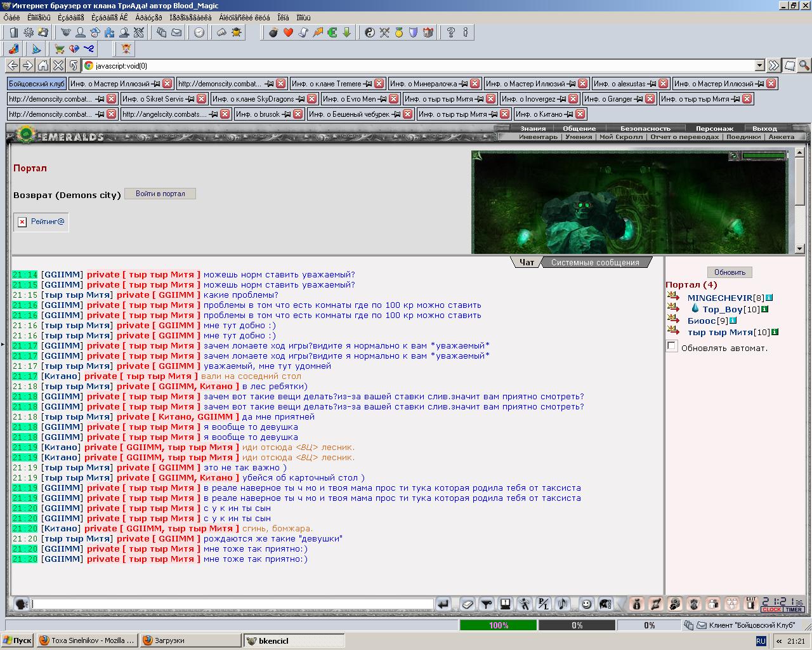Open 'Toxa Sinelnikov - Mozilla' taskbar item
812x650 pixels.
tap(88, 640)
